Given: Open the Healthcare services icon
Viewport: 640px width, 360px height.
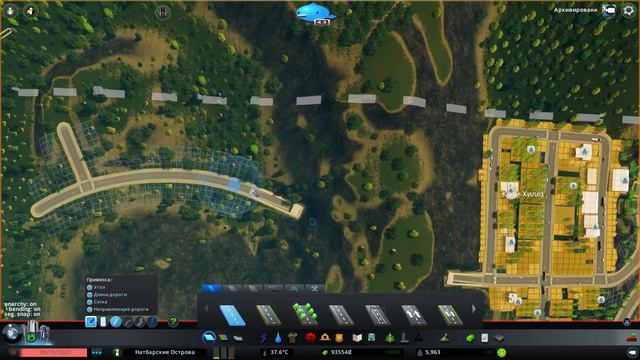Looking at the screenshot, I should (310, 338).
